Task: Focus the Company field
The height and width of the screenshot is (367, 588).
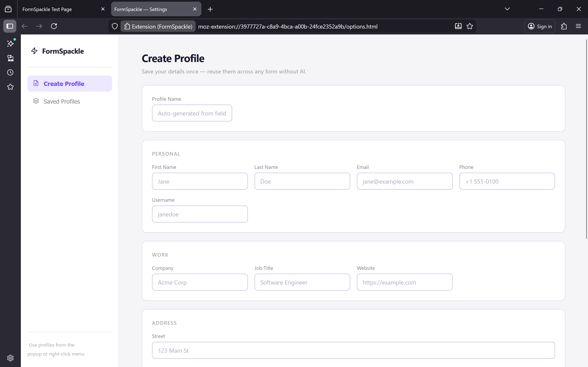Action: click(200, 282)
